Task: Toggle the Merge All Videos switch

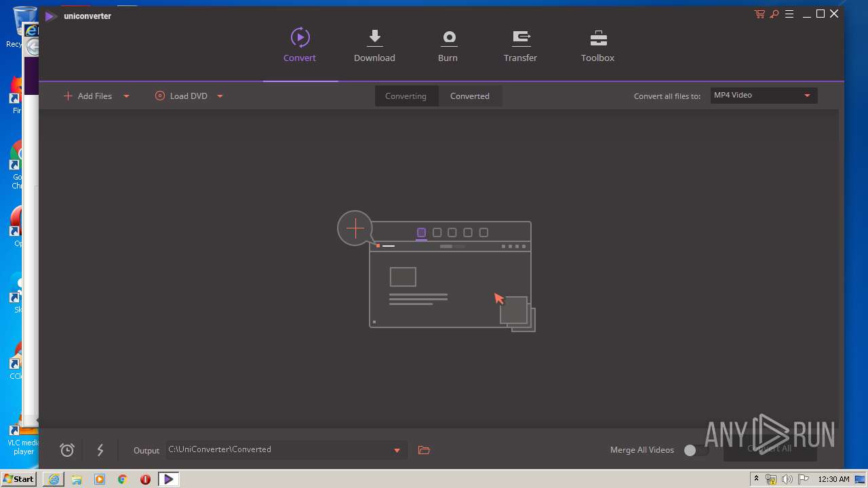Action: pos(696,450)
